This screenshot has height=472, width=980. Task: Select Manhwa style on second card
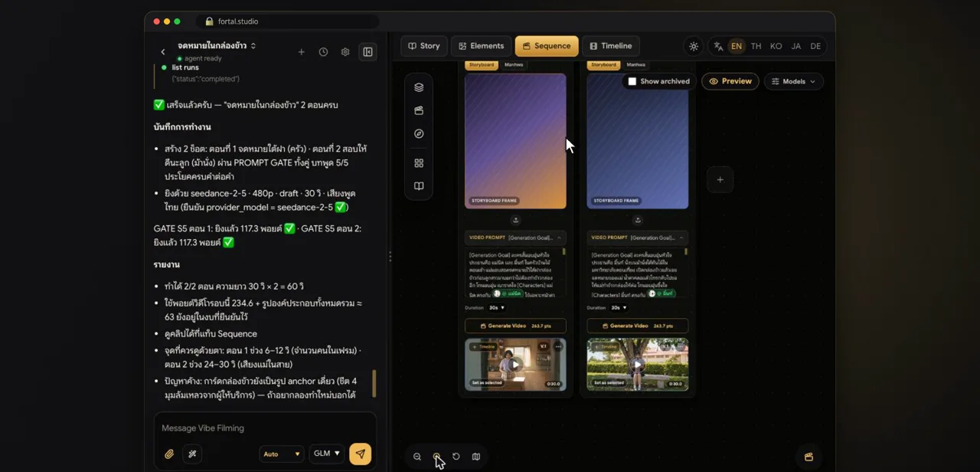point(635,65)
